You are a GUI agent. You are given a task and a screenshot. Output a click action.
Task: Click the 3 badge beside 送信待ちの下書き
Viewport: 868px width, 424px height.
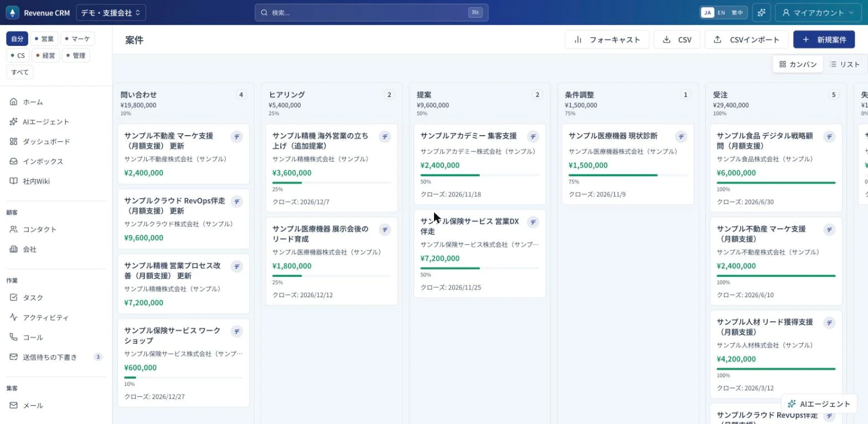[x=98, y=357]
